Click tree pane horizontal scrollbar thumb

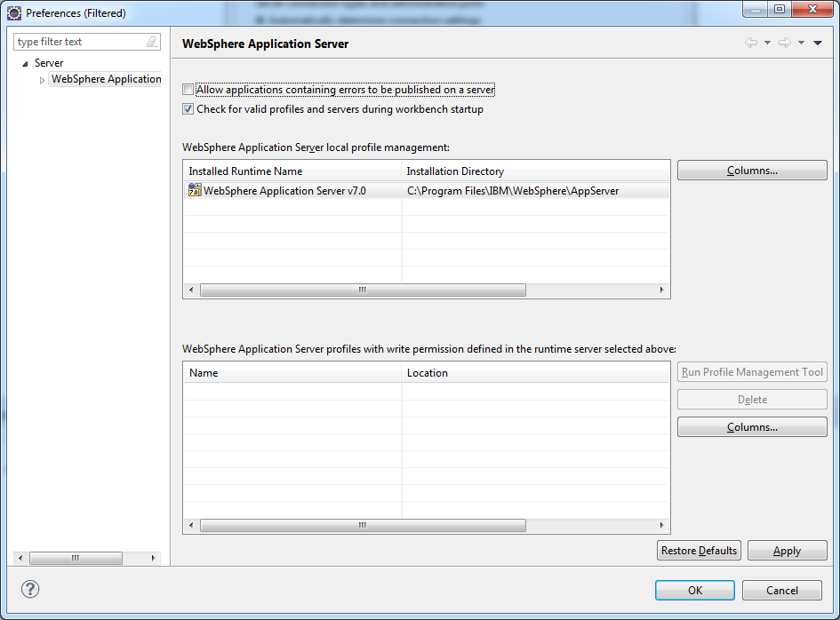76,558
